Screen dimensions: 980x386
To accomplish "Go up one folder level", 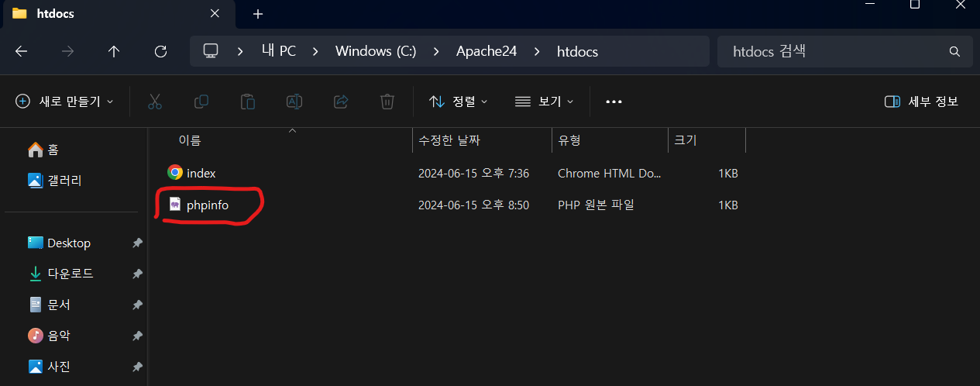I will (114, 51).
